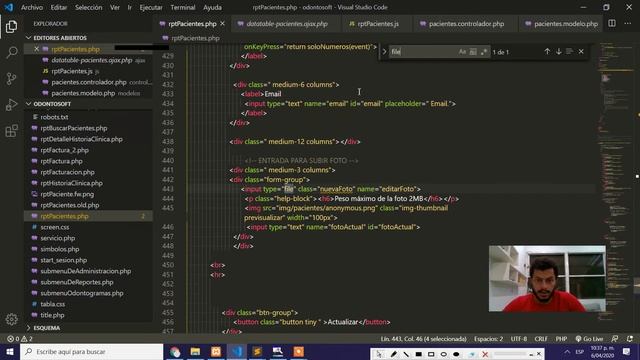Screen dimensions: 640x360
Task: Select the filled ellipse annotation tool
Action: (x=456, y=354)
